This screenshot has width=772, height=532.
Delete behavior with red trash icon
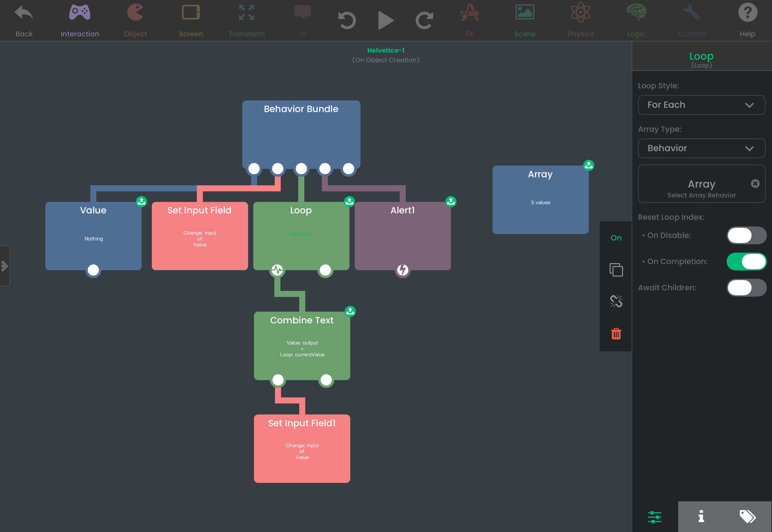(616, 334)
